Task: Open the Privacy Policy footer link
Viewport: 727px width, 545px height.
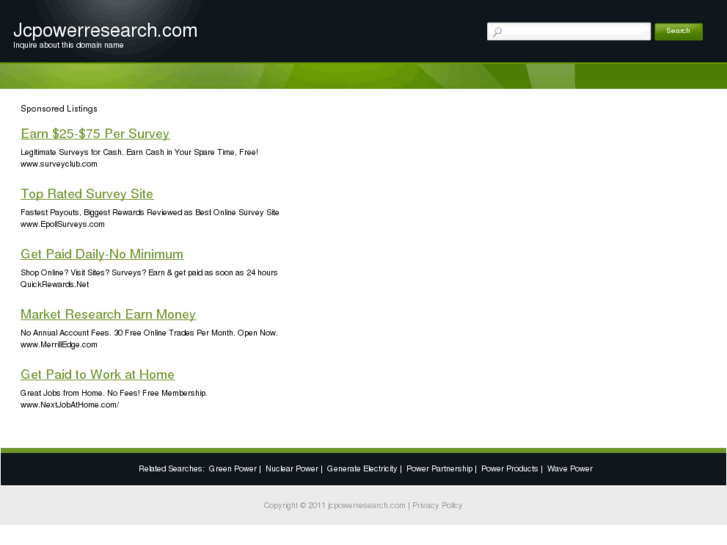Action: (437, 505)
